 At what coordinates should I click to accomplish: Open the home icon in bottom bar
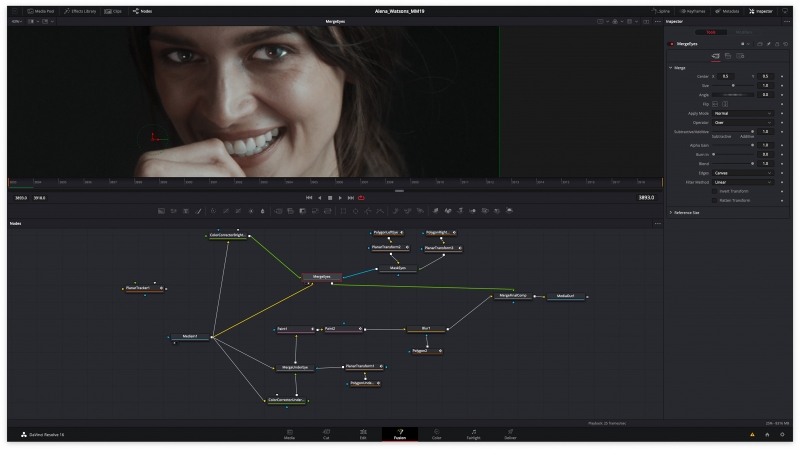tap(767, 435)
